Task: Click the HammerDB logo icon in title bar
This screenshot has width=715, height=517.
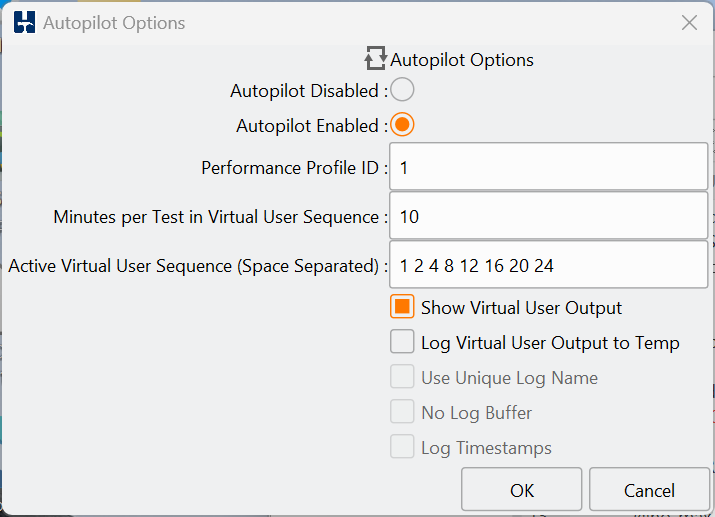Action: click(x=24, y=22)
